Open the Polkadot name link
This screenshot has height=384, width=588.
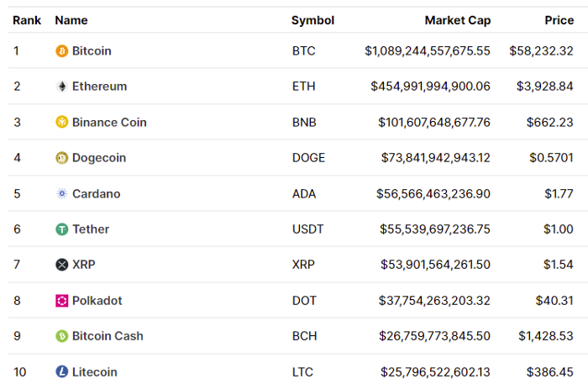click(97, 300)
